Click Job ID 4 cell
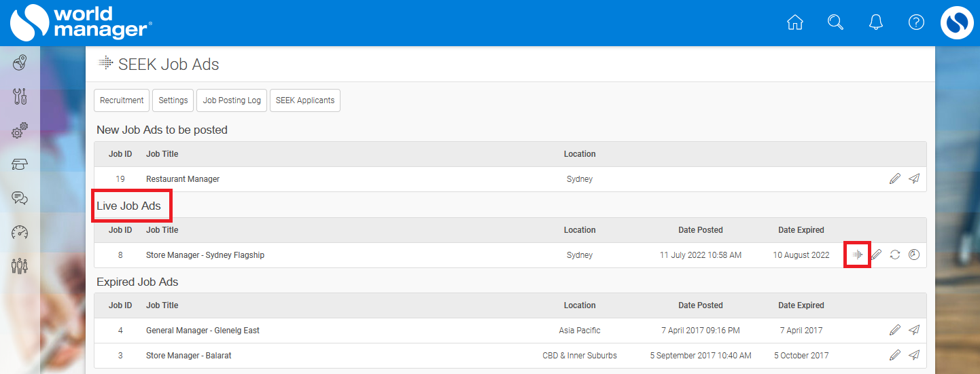980x374 pixels. tap(120, 331)
